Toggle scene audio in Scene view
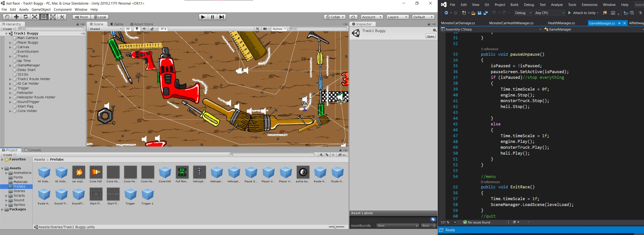This screenshot has height=235, width=644. click(x=144, y=29)
